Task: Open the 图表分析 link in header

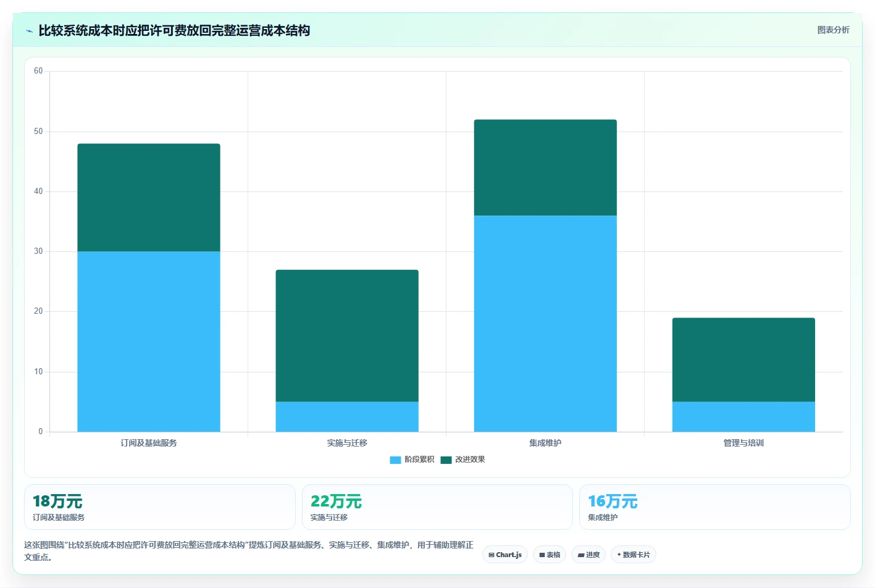Action: [x=833, y=30]
